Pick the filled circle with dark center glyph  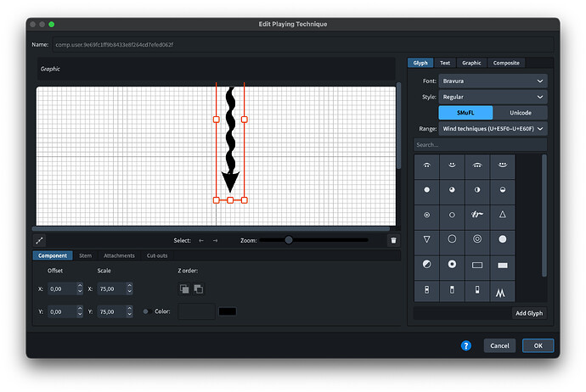[x=452, y=265]
